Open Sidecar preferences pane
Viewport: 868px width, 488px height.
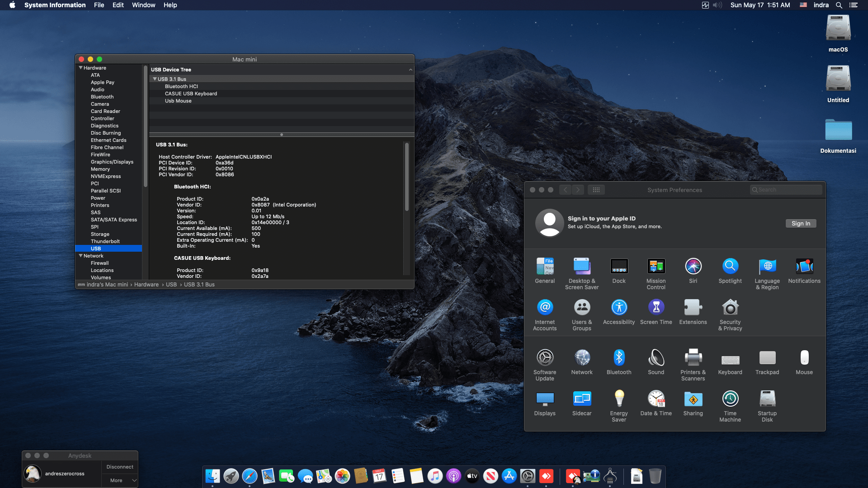582,403
